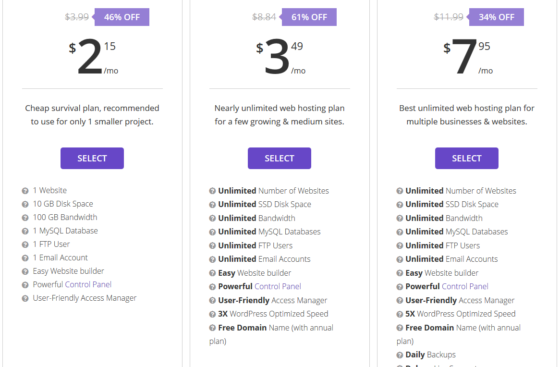Click help icon beside 1 MySQL Database
The image size is (560, 367).
tap(25, 231)
